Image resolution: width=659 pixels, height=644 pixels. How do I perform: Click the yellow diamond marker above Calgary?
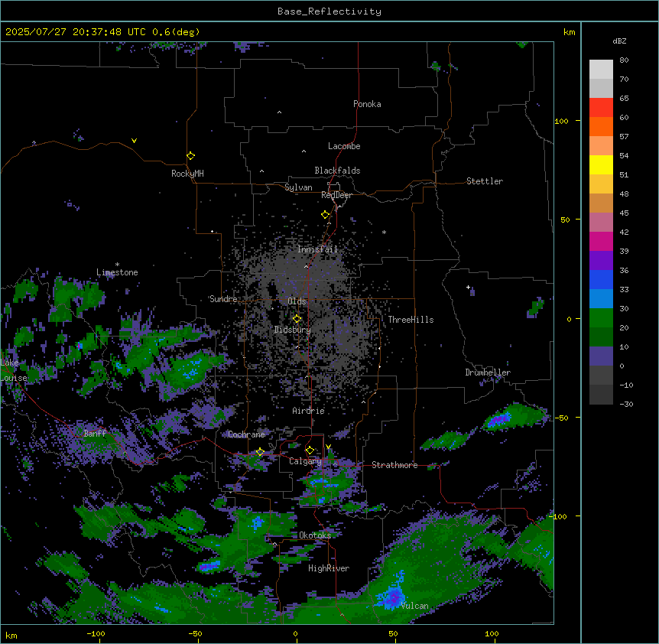pos(310,450)
